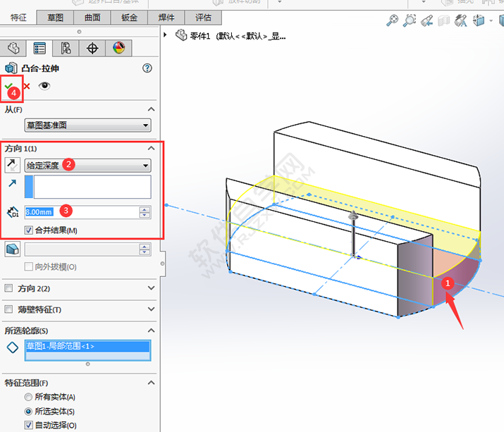Viewport: 504px width, 432px height.
Task: Click the part icon beside 零件1
Action: tap(181, 35)
